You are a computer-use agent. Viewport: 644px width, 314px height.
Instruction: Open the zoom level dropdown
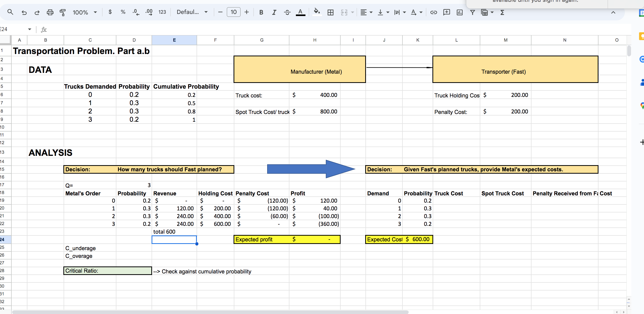coord(85,12)
